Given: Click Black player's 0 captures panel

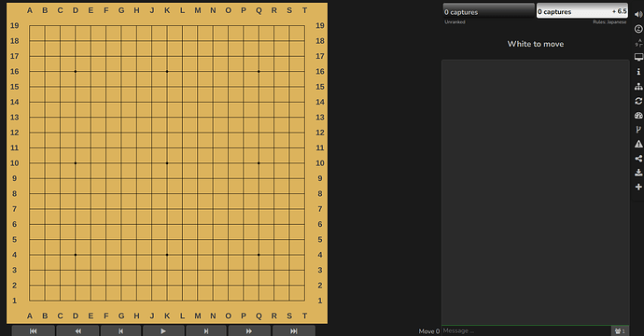Looking at the screenshot, I should (x=488, y=11).
